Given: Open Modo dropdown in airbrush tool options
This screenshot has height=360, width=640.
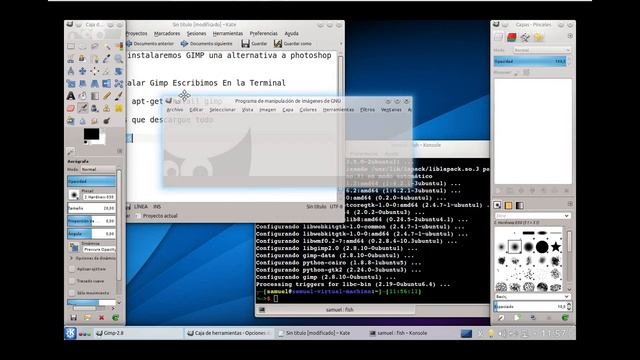Looking at the screenshot, I should 98,169.
